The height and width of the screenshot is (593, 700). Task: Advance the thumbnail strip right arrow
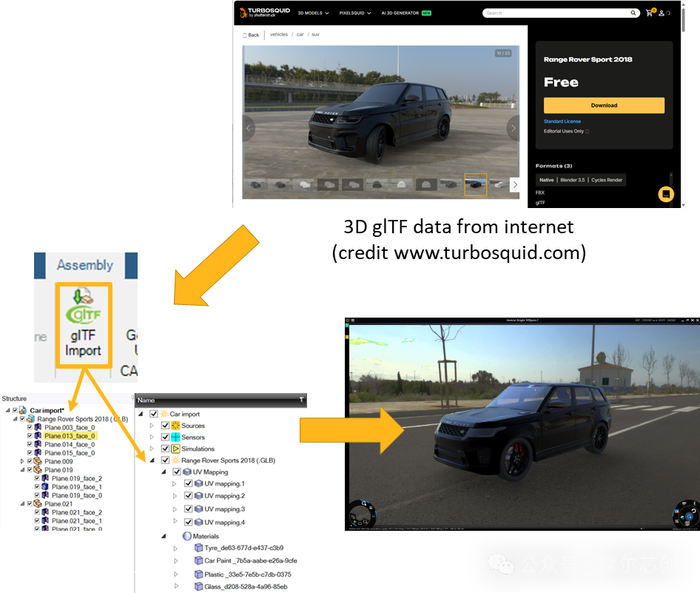click(x=515, y=184)
